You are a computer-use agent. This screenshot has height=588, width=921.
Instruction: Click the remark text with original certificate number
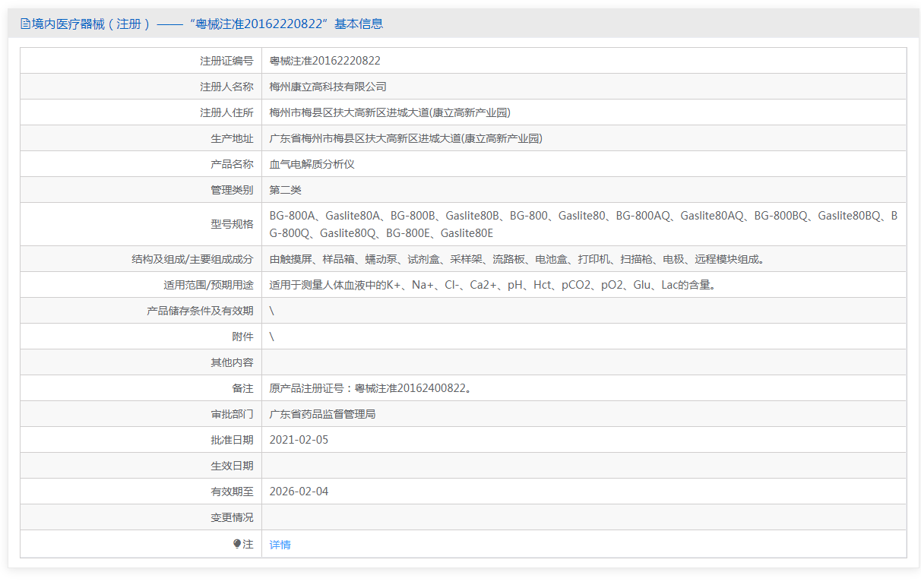(370, 388)
